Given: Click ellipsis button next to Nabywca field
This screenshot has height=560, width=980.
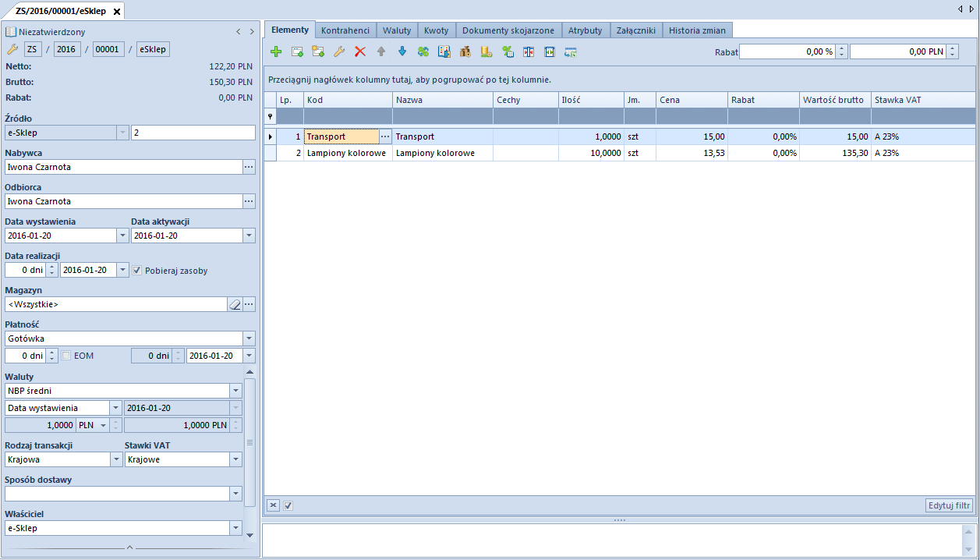Looking at the screenshot, I should pyautogui.click(x=249, y=167).
